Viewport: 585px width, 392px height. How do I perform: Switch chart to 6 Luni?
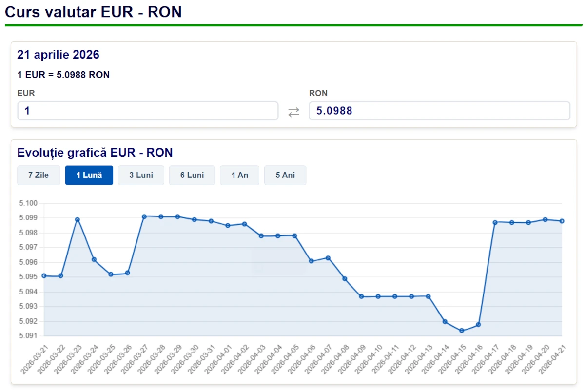click(x=192, y=176)
